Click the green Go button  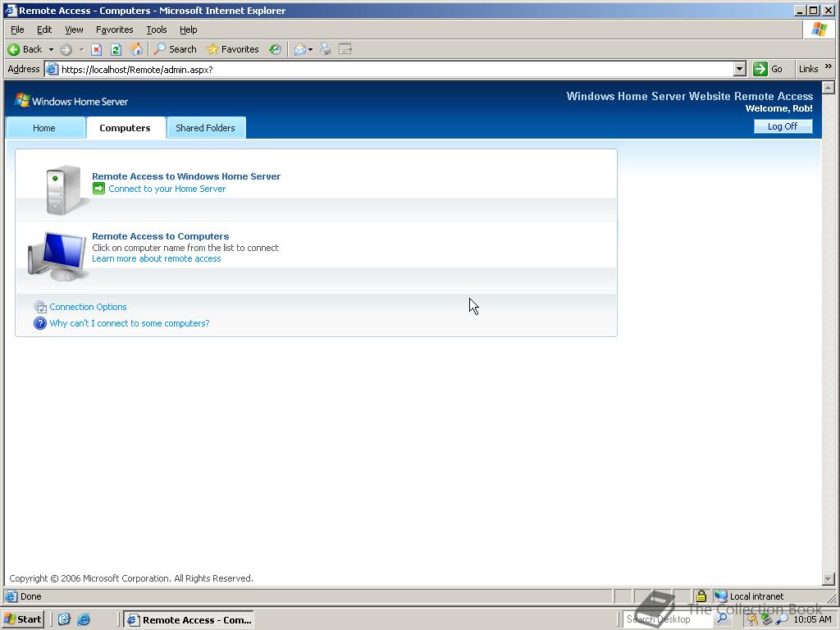[x=768, y=69]
